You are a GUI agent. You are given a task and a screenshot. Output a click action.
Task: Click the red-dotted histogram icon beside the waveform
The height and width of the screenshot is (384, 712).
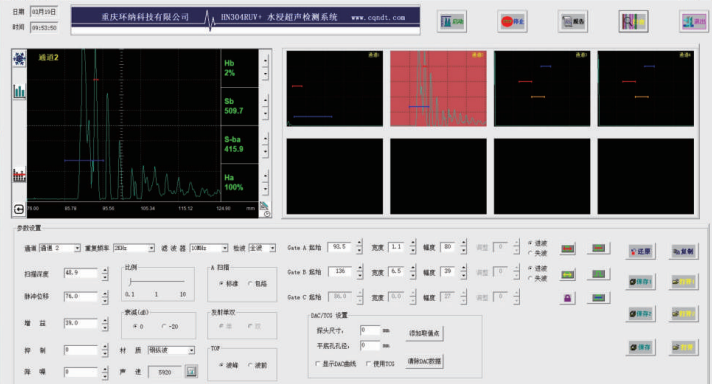pos(19,175)
